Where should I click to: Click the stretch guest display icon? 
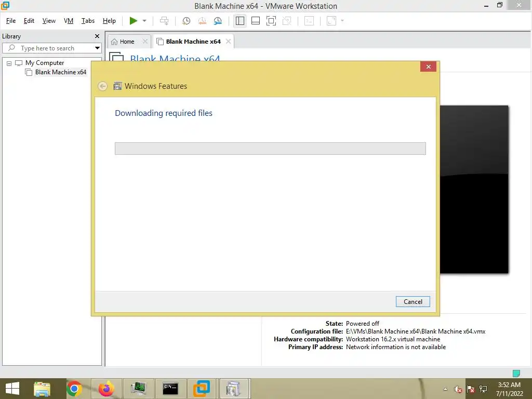click(331, 21)
